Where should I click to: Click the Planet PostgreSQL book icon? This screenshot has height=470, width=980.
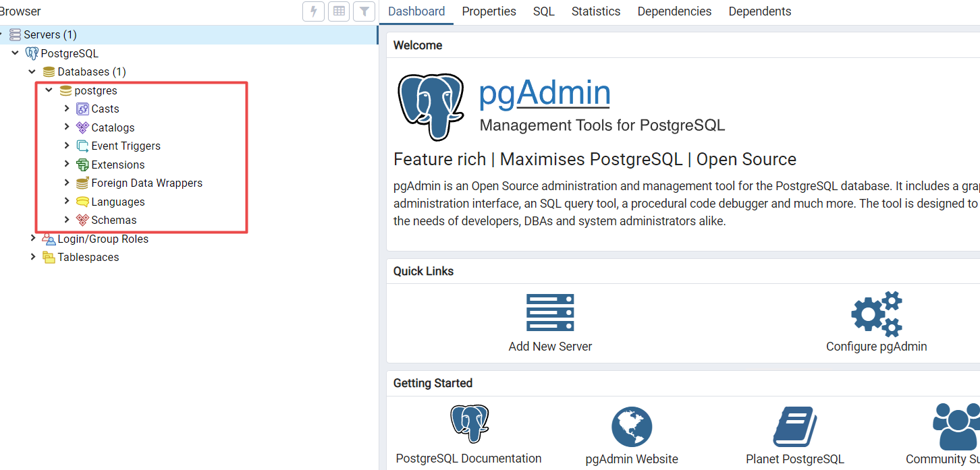coord(795,427)
